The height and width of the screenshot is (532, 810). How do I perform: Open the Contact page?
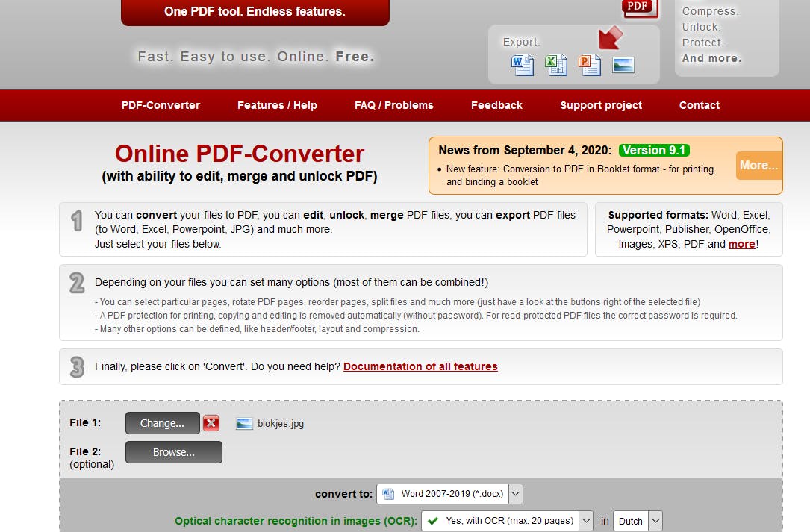tap(699, 105)
